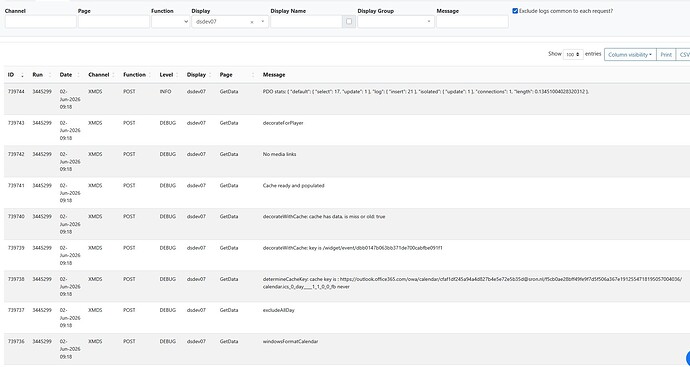Select log ID 739740
Image resolution: width=690 pixels, height=367 pixels.
tap(16, 217)
